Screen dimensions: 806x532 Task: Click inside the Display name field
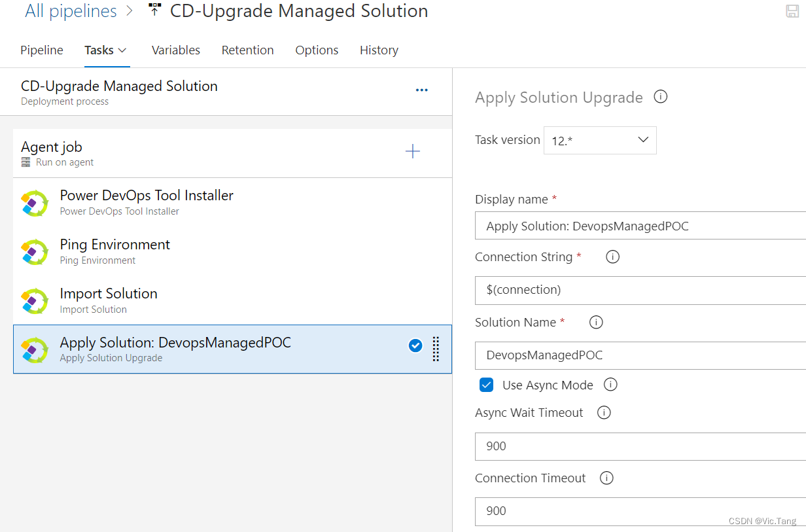coord(622,225)
